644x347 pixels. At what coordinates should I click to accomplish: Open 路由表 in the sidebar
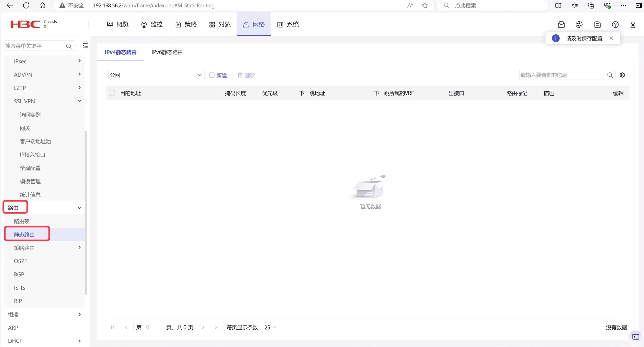point(22,221)
